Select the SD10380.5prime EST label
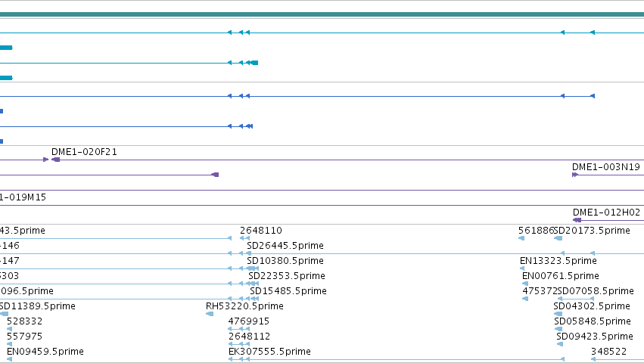 tap(285, 261)
